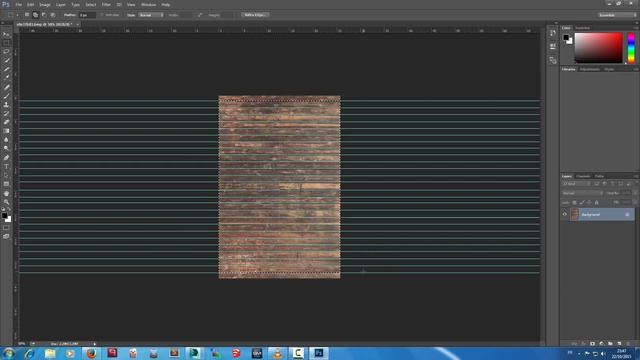
Task: Switch to the Channels tab
Action: pos(583,176)
